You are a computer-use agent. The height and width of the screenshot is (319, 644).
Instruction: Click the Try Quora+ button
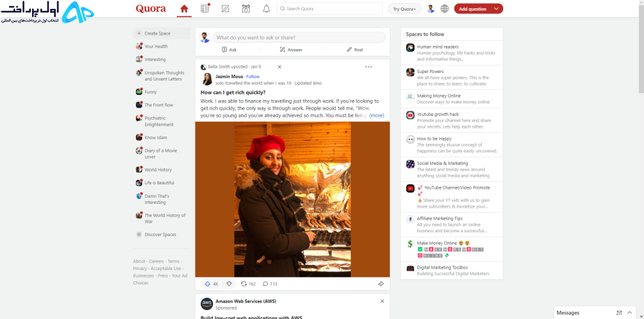[404, 9]
